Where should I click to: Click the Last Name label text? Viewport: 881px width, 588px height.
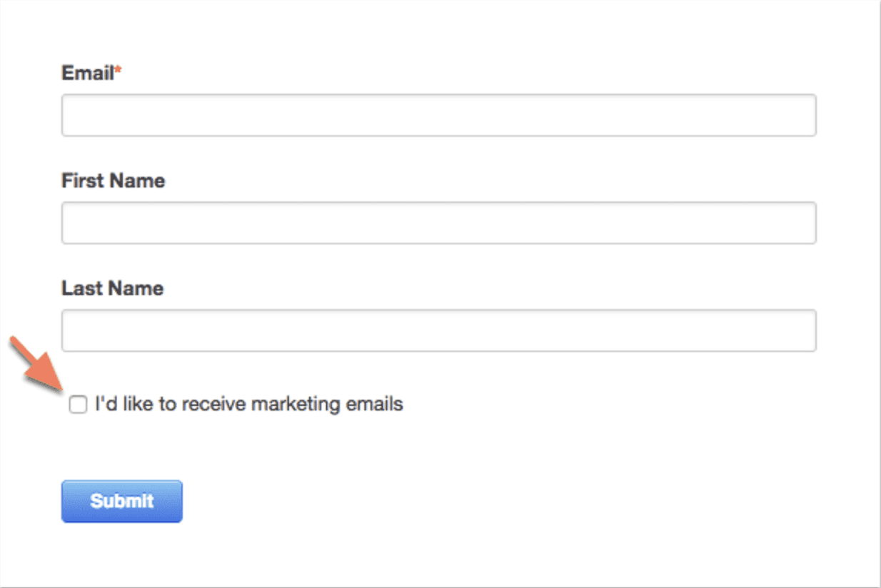coord(111,288)
